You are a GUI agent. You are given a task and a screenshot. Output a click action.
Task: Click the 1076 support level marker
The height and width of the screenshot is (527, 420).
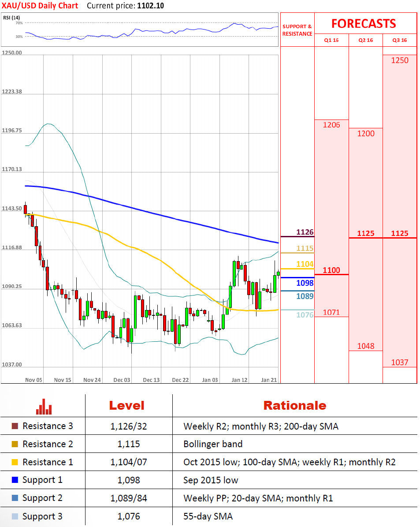(x=305, y=315)
